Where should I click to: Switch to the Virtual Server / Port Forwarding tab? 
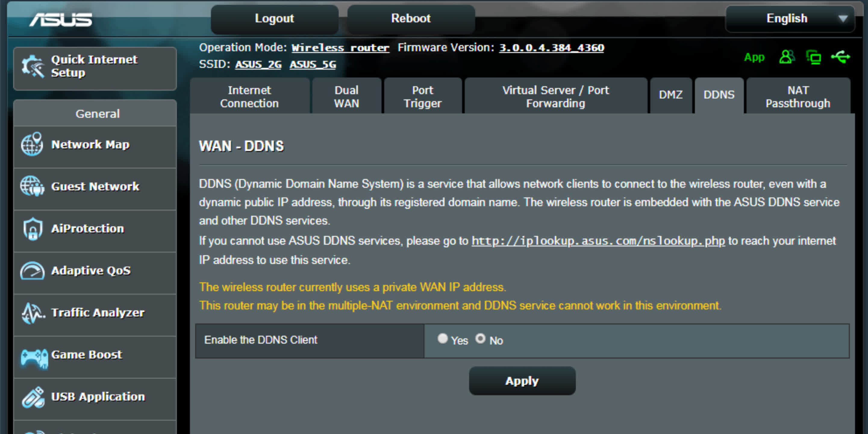[x=554, y=95]
